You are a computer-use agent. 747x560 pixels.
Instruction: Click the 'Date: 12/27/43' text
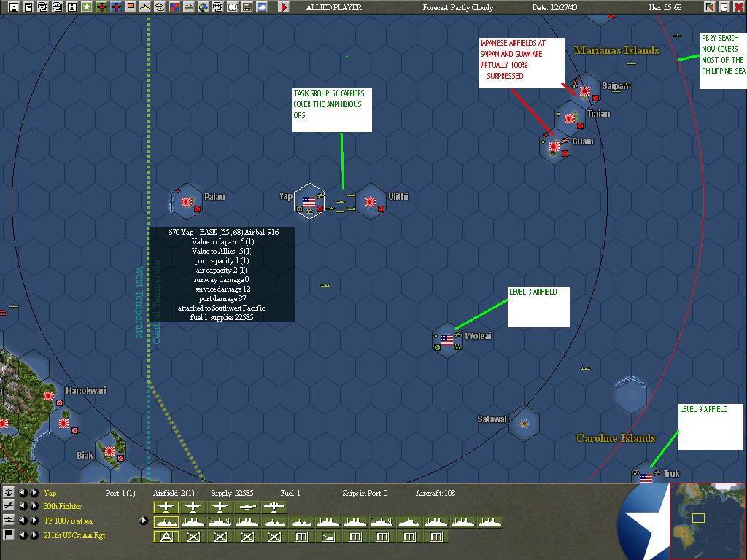point(554,7)
